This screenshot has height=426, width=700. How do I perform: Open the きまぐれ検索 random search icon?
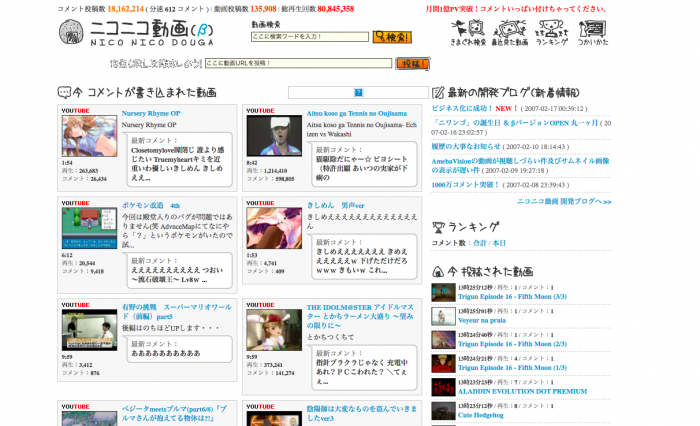[468, 33]
